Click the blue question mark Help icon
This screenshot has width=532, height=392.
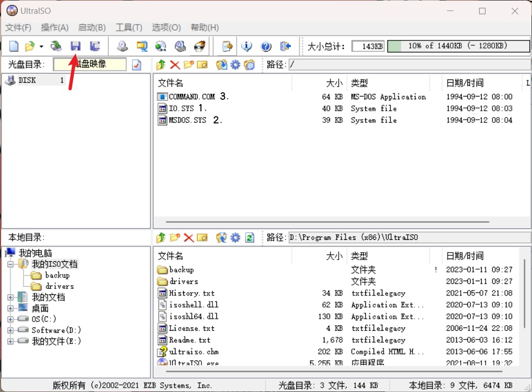266,46
